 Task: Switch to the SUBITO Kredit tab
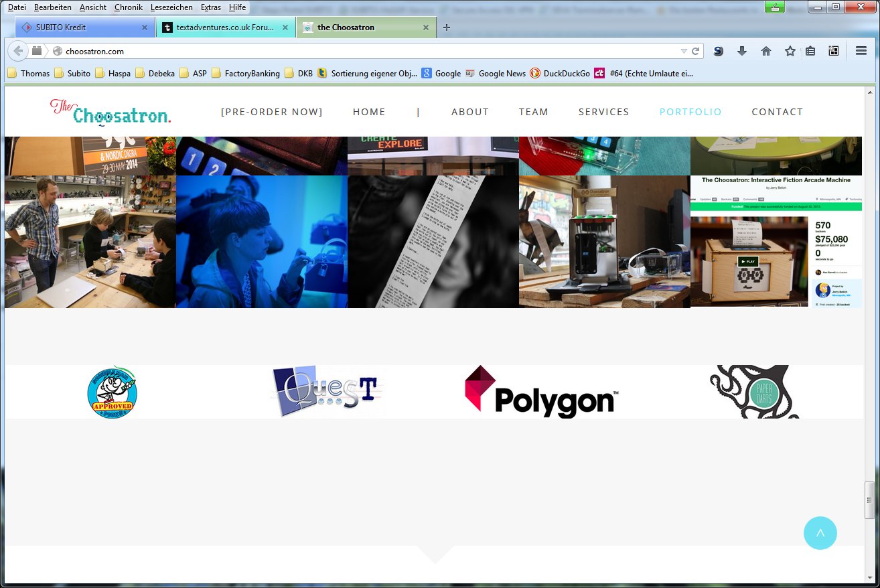coord(80,27)
